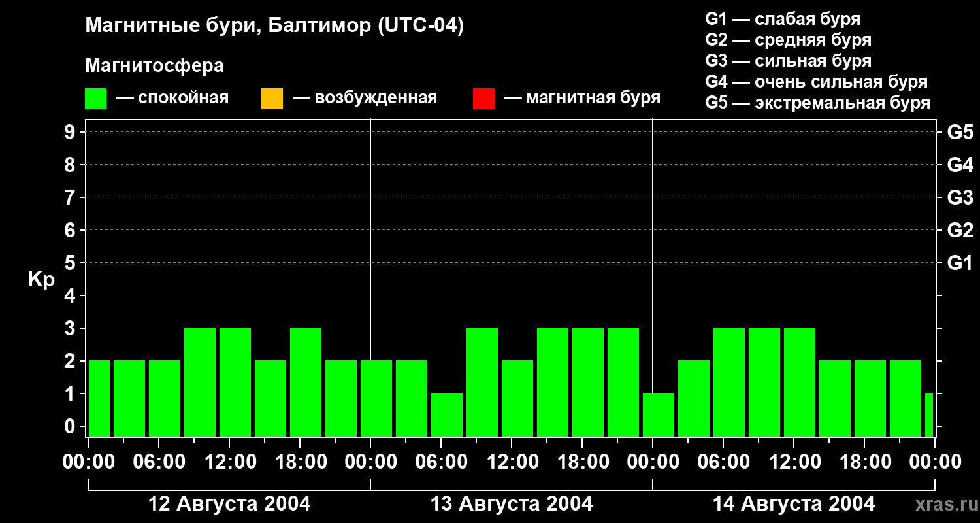Click the G4 label on the right axis
This screenshot has width=980, height=523.
pyautogui.click(x=960, y=165)
